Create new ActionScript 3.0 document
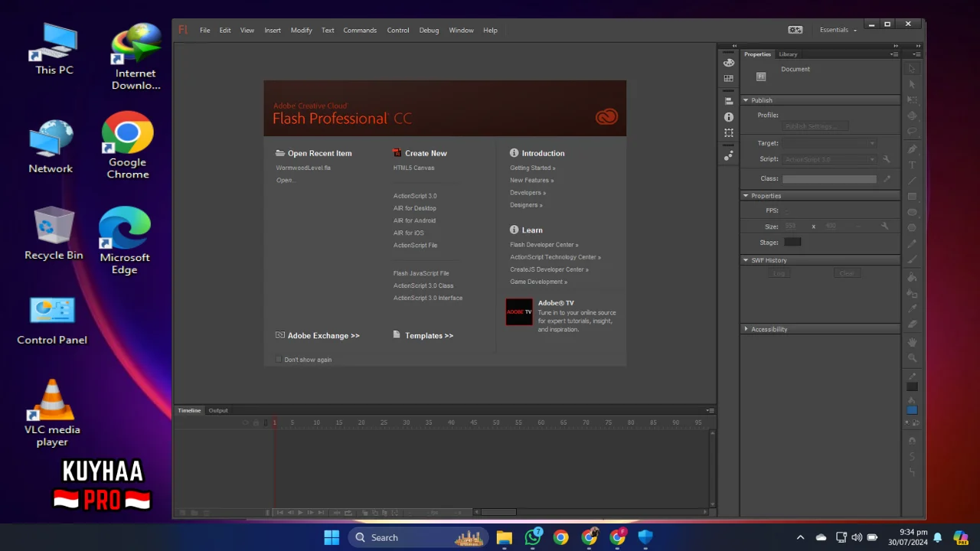 coord(415,196)
